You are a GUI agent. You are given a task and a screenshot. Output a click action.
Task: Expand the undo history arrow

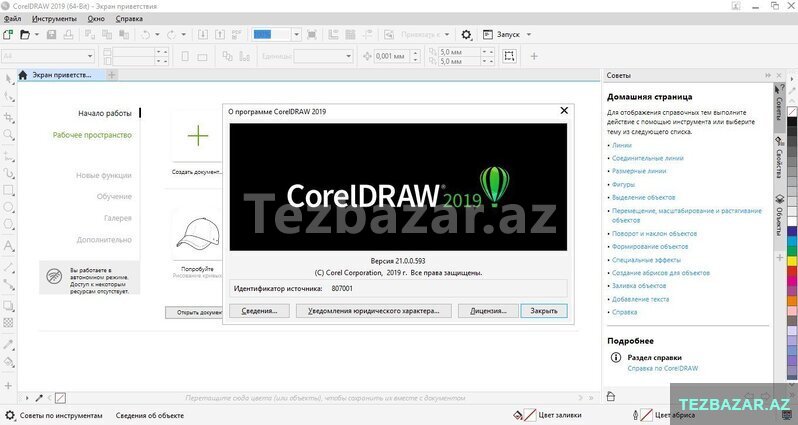[x=157, y=35]
